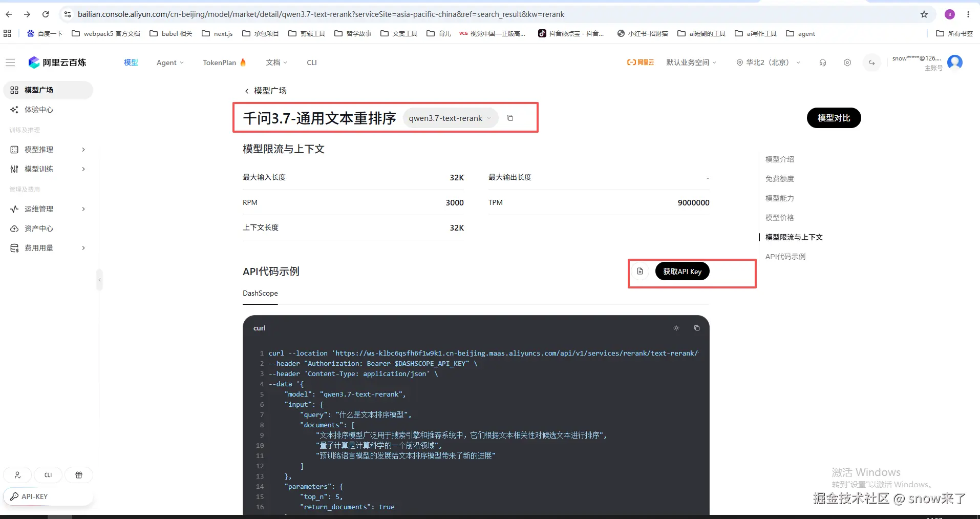This screenshot has width=980, height=519.
Task: Open the customer support headset icon
Action: (x=823, y=63)
